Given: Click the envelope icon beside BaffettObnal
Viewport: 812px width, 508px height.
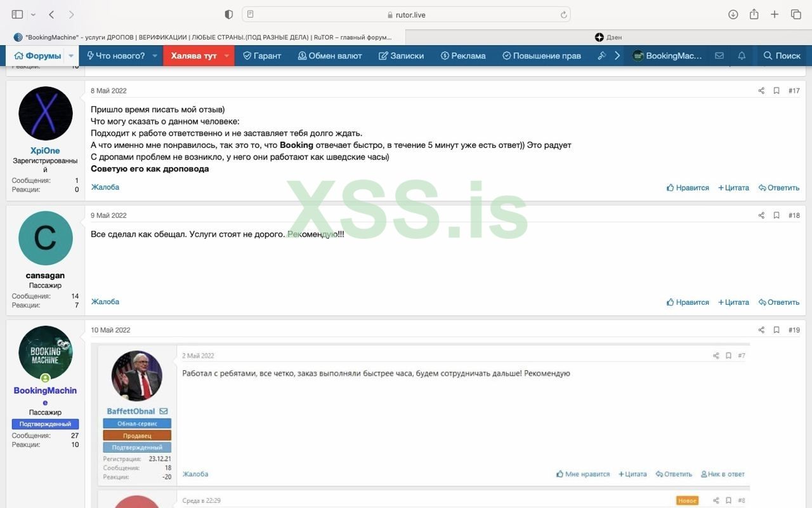Looking at the screenshot, I should pyautogui.click(x=164, y=411).
